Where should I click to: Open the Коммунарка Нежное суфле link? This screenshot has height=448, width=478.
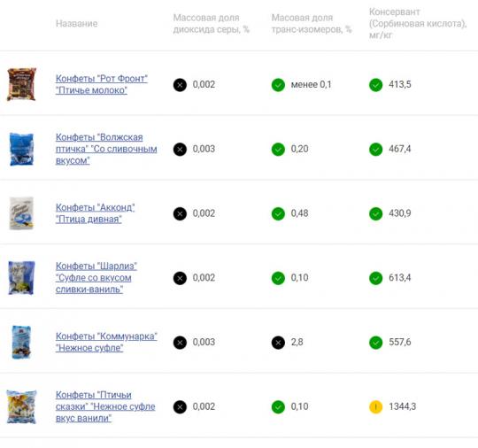click(106, 342)
